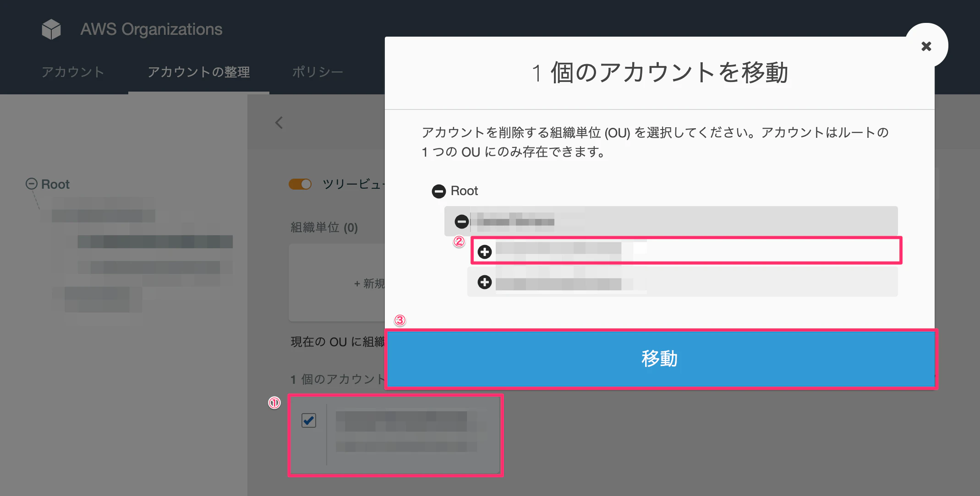Collapse the blurred OU under Root in dialog

pos(461,222)
